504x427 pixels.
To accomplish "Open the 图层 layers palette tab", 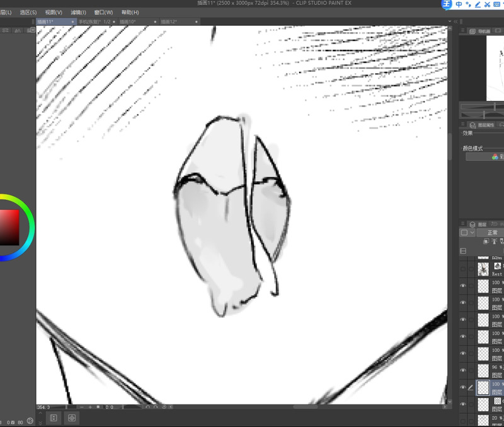I will (478, 225).
